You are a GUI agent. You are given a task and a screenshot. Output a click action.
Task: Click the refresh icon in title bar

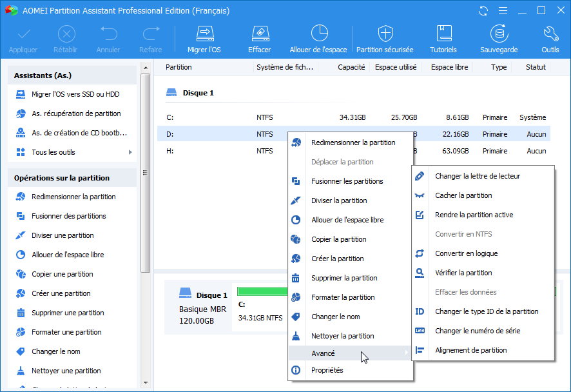(x=484, y=11)
